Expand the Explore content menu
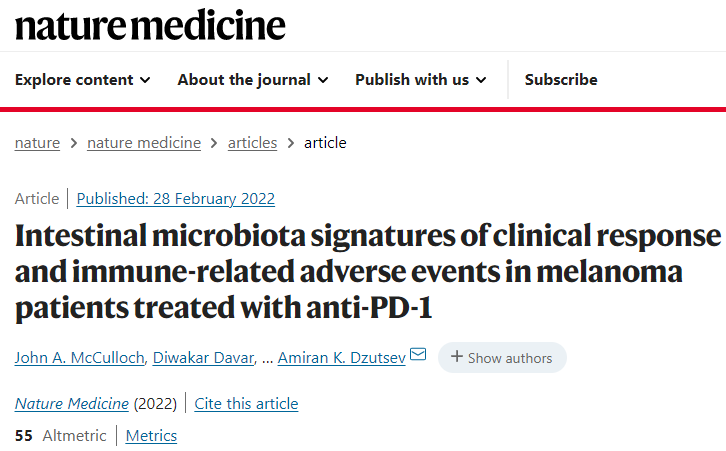726x451 pixels. 82,80
